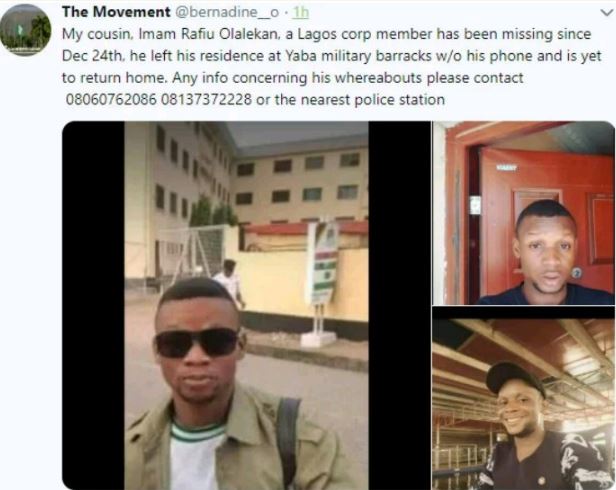The height and width of the screenshot is (490, 616).
Task: Open the @bernadine_o handle link
Action: click(x=226, y=12)
